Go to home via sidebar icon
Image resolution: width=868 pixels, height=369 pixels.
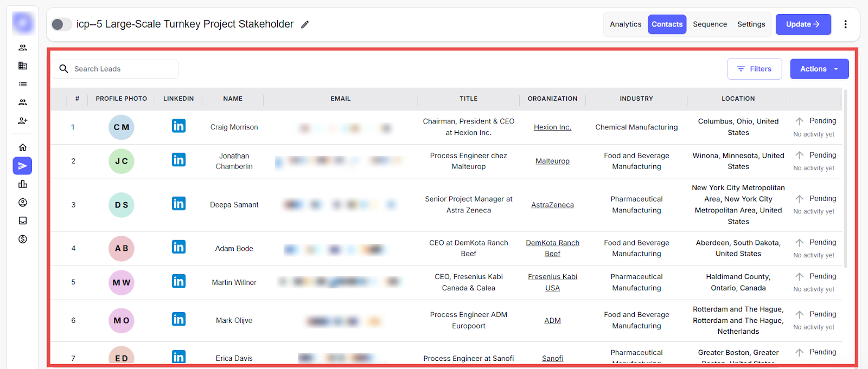point(22,147)
